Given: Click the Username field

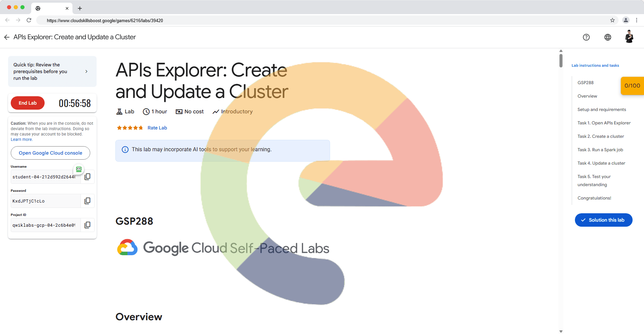Looking at the screenshot, I should (46, 177).
